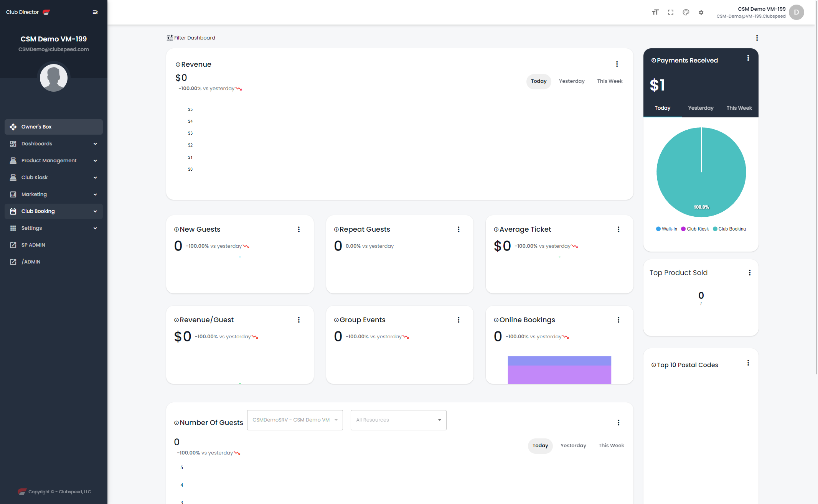Open the dashboard-level three-dot menu

[x=757, y=38]
